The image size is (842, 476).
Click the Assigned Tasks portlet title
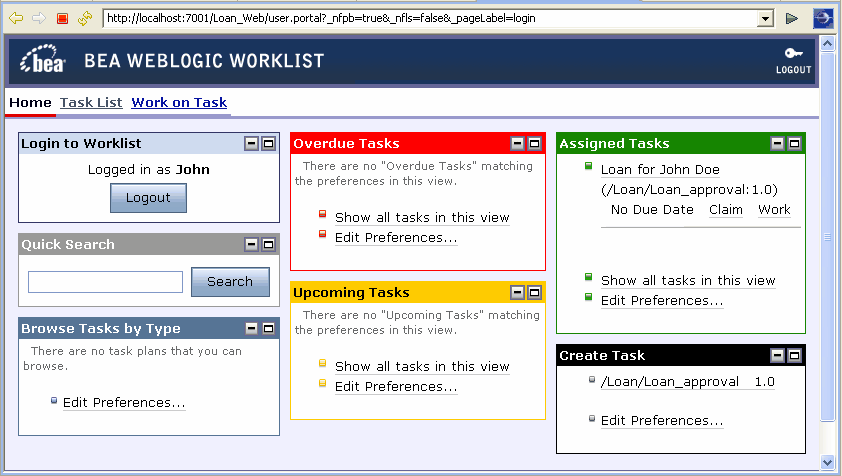[x=614, y=143]
